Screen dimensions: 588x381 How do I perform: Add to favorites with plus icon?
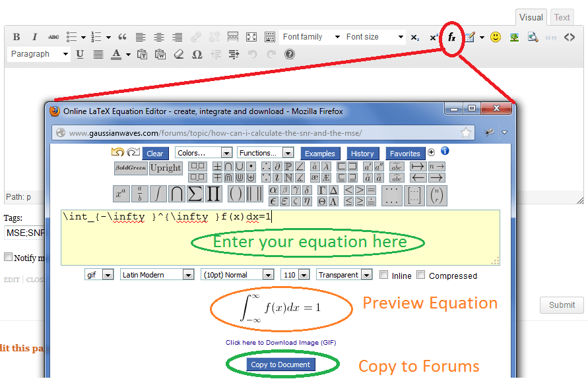431,152
